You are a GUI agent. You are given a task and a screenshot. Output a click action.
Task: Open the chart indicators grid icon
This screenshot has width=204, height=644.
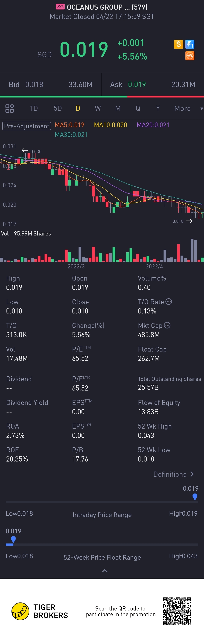click(x=10, y=108)
